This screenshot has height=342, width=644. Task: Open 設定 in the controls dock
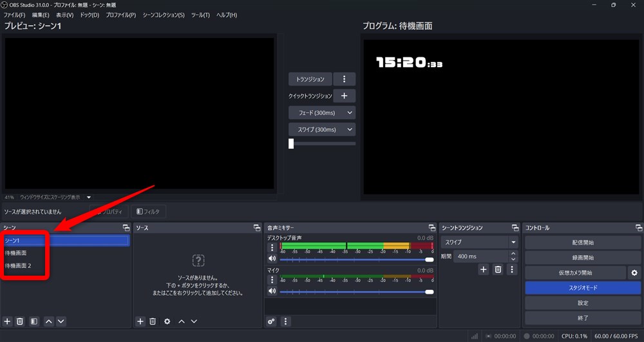coord(583,303)
